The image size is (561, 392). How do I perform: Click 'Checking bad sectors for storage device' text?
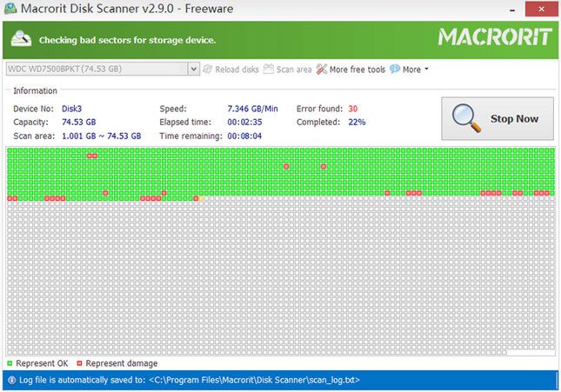click(x=127, y=40)
